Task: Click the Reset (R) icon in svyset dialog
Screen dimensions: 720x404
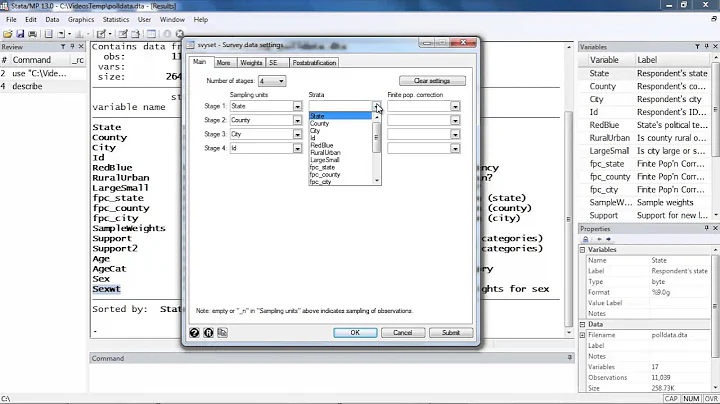Action: pyautogui.click(x=208, y=332)
